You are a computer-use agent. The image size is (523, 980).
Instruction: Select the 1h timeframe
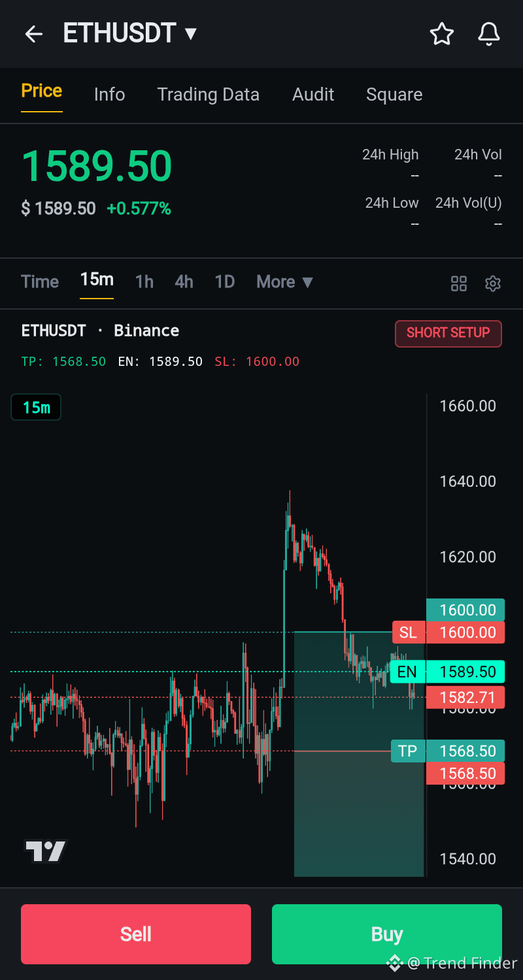(x=144, y=282)
